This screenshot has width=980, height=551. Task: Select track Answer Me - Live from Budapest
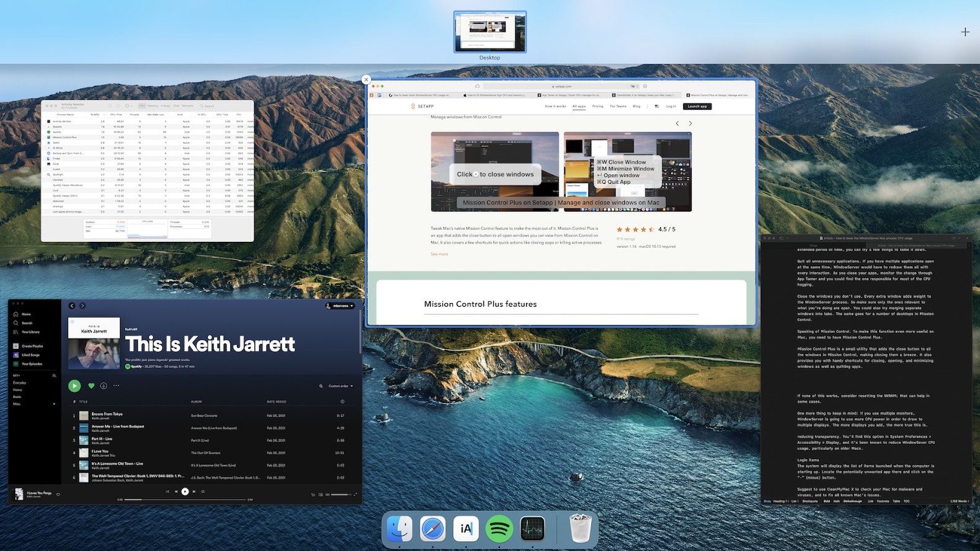pyautogui.click(x=118, y=426)
